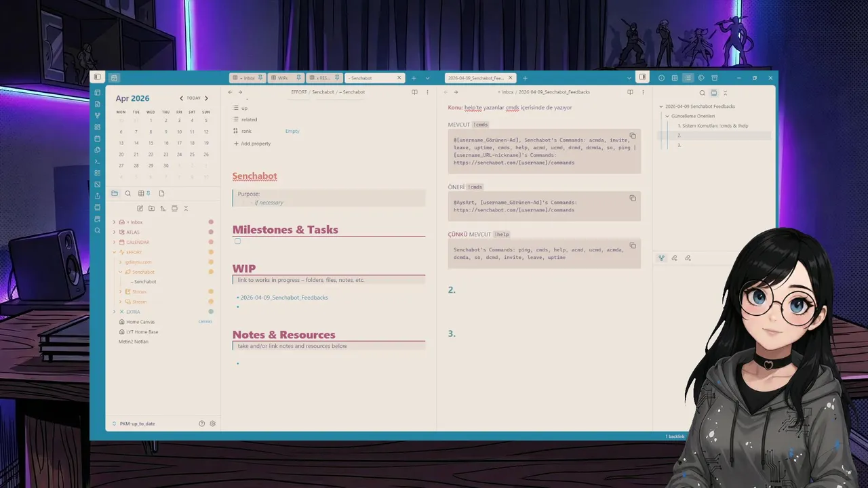Go to next month in calendar
Image resolution: width=868 pixels, height=488 pixels.
tap(207, 98)
